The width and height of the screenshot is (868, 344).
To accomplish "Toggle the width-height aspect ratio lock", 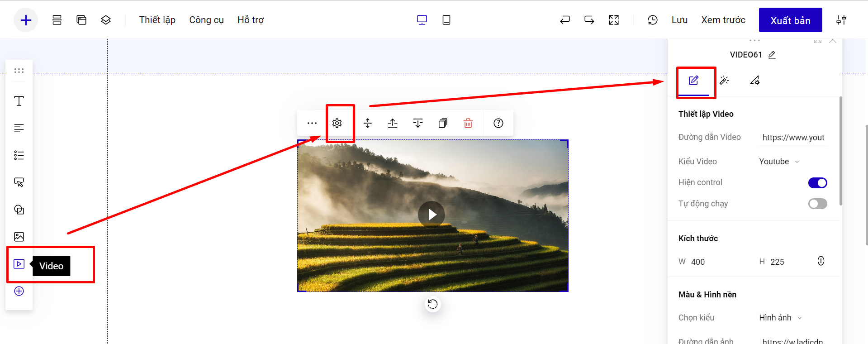I will click(x=821, y=261).
